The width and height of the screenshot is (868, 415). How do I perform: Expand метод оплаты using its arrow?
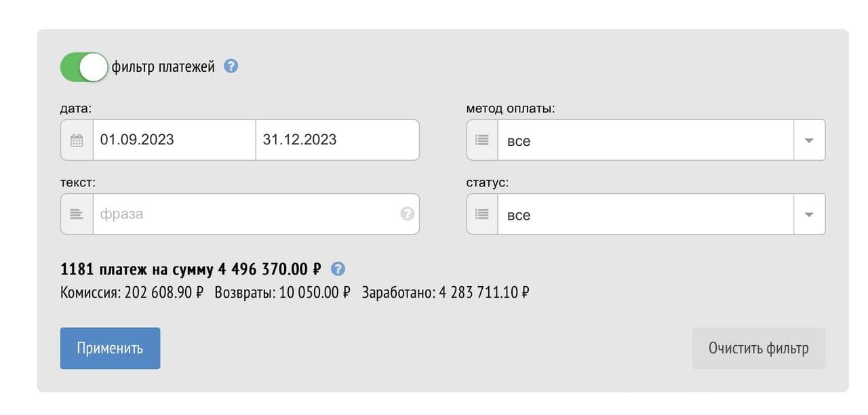tap(809, 140)
